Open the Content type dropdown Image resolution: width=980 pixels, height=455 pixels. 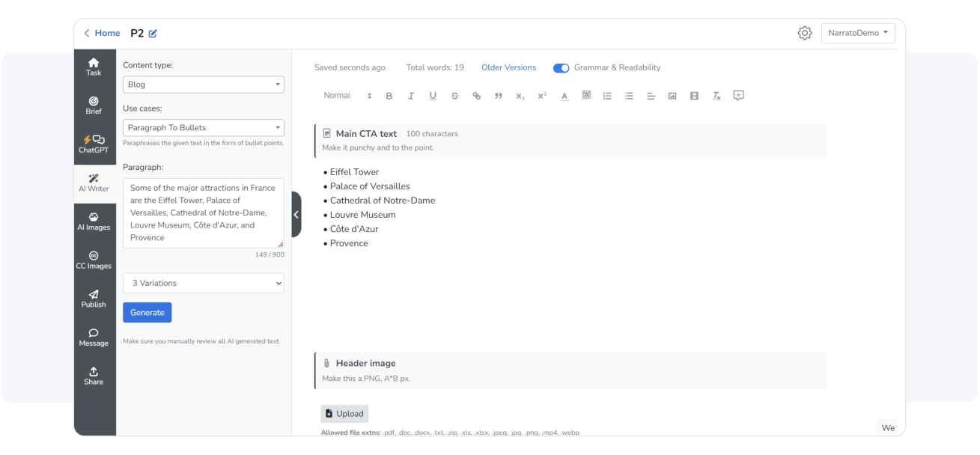coord(204,85)
